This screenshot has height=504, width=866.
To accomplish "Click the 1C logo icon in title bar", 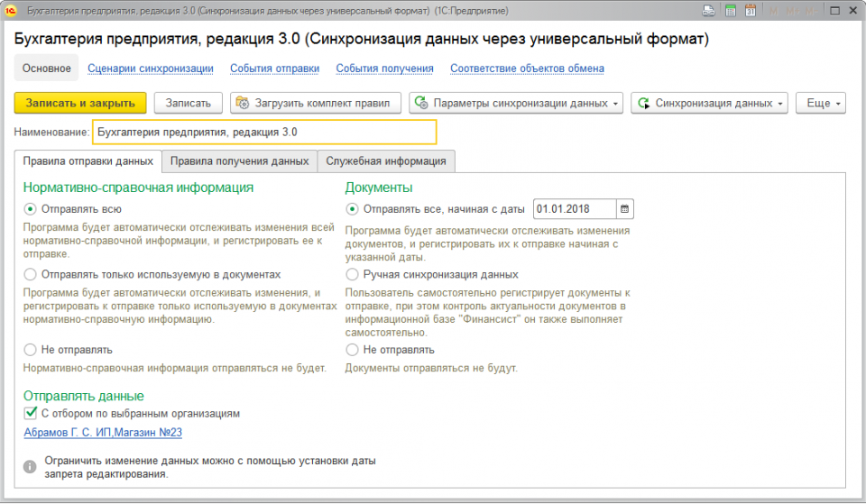I will [12, 11].
